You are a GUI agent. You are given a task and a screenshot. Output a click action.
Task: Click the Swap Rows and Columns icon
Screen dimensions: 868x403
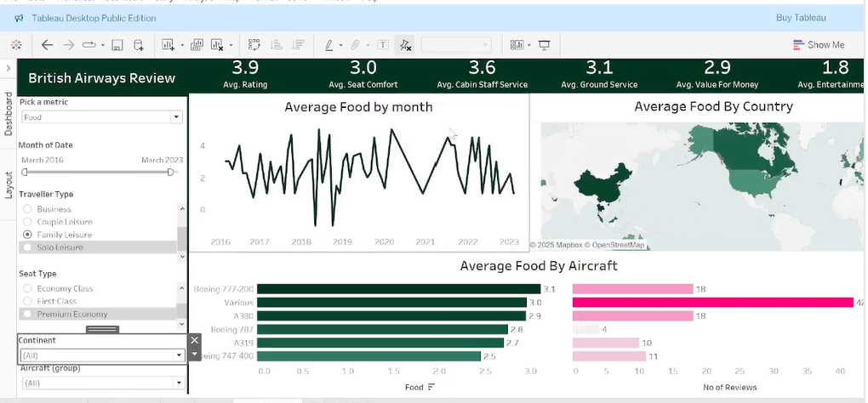[x=254, y=45]
